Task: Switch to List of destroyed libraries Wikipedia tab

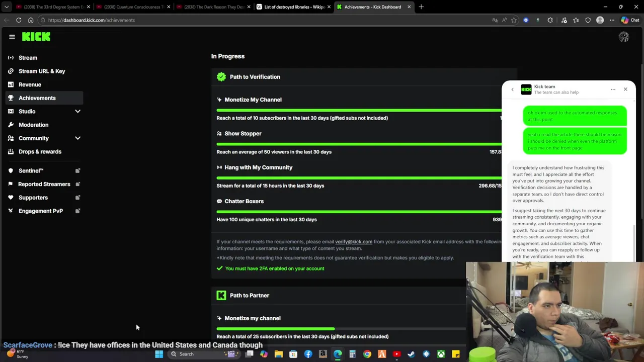Action: pos(293,7)
